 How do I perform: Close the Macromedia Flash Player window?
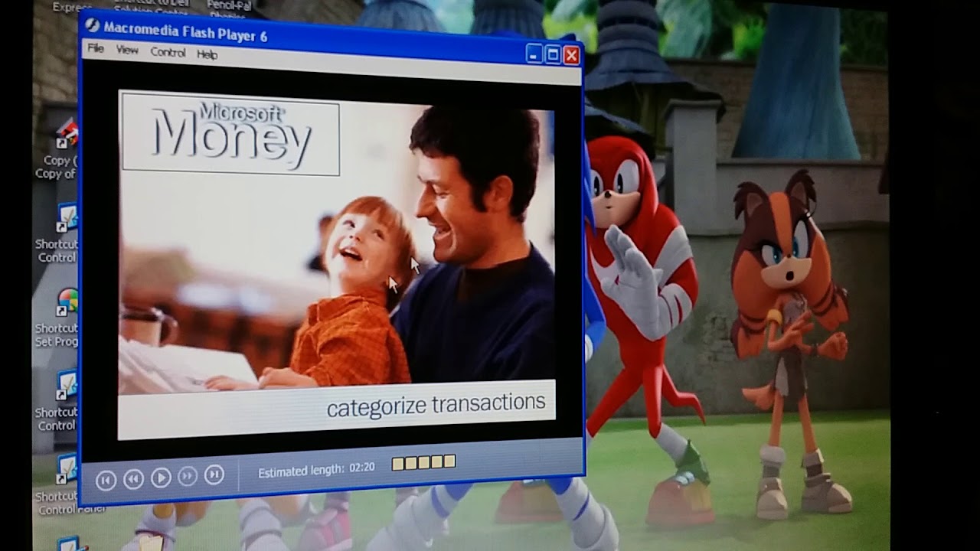click(x=571, y=55)
